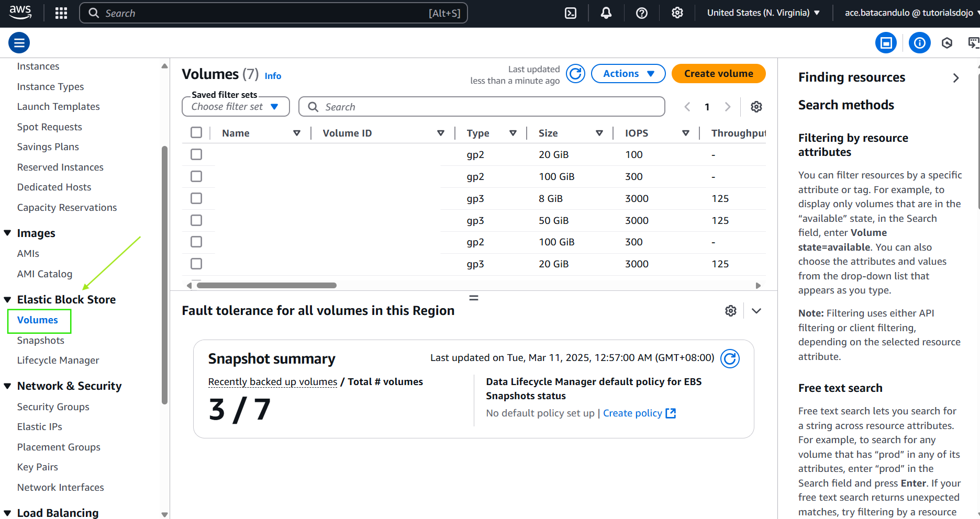Click Recently backed up volumes link
The width and height of the screenshot is (980, 519).
pos(273,382)
